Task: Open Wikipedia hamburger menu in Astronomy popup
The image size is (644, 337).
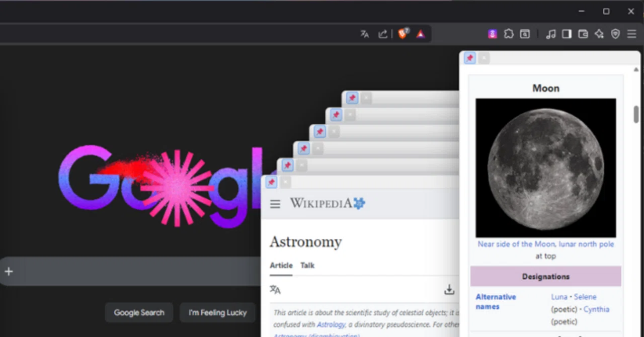Action: coord(275,204)
